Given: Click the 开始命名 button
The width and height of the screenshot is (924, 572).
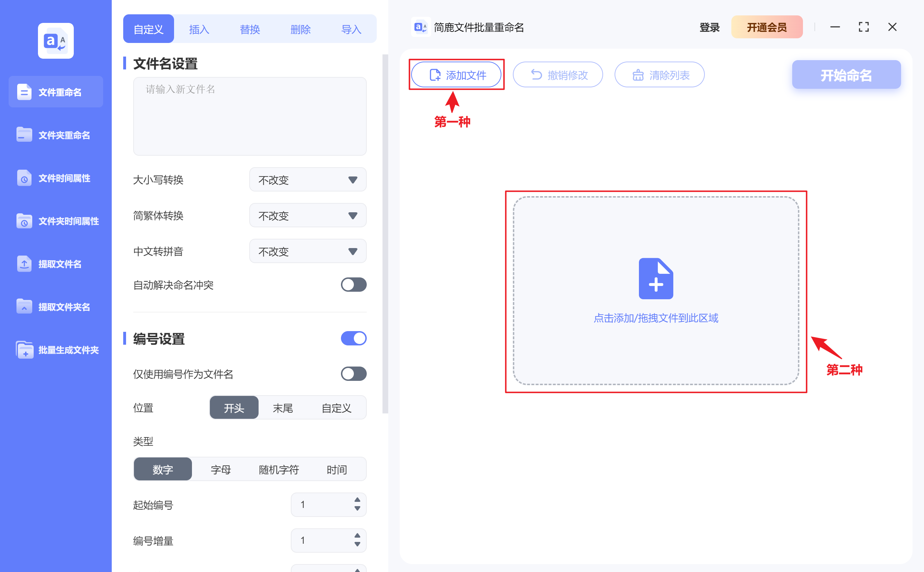Looking at the screenshot, I should [x=846, y=74].
